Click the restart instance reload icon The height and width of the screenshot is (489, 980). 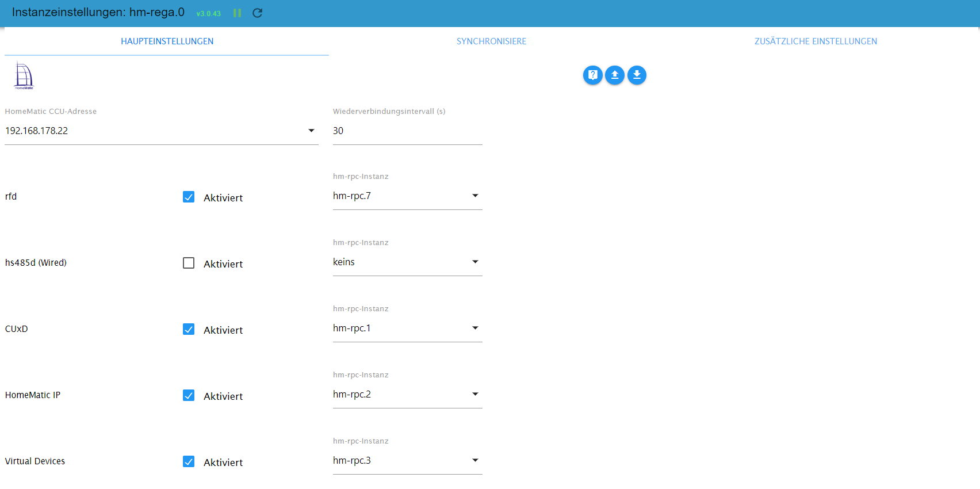[257, 13]
